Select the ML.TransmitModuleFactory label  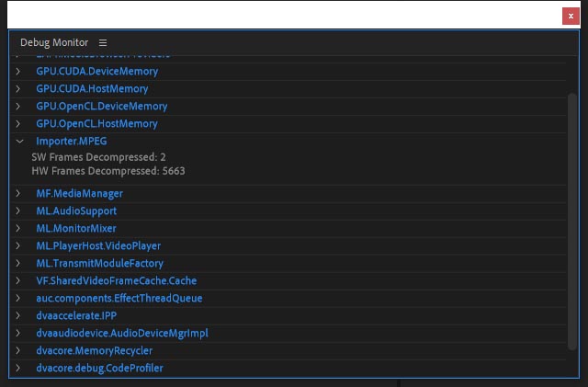point(100,263)
